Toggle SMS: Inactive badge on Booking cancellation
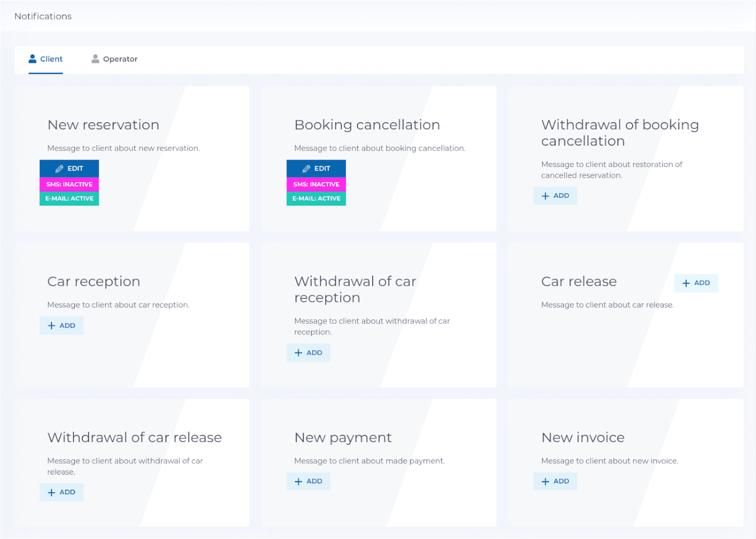The height and width of the screenshot is (539, 756). pos(316,184)
